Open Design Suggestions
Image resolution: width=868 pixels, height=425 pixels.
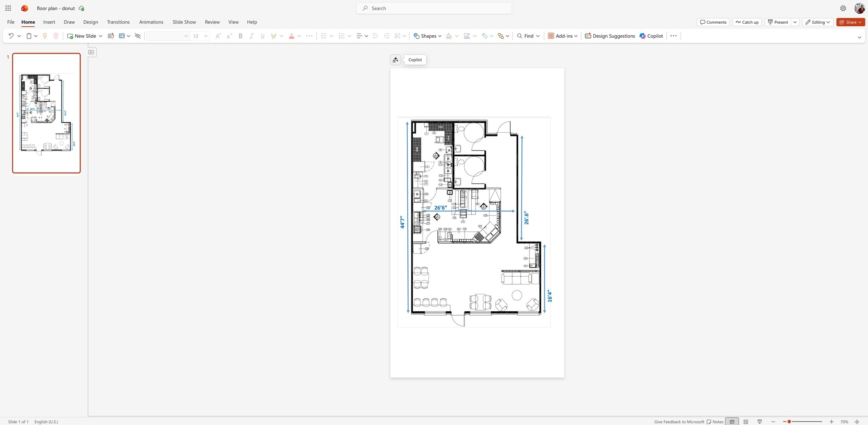609,36
